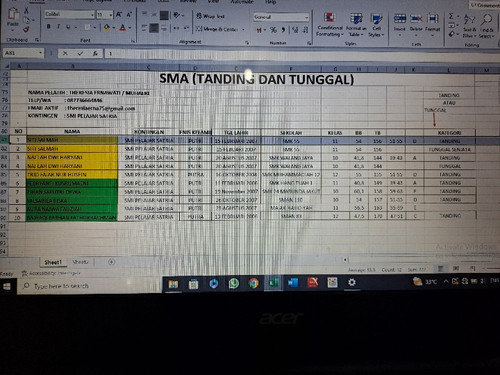Switch to the Sheet2 tab

click(80, 262)
